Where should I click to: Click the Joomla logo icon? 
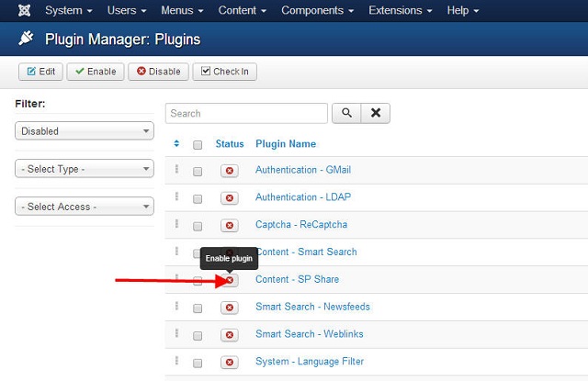click(25, 10)
